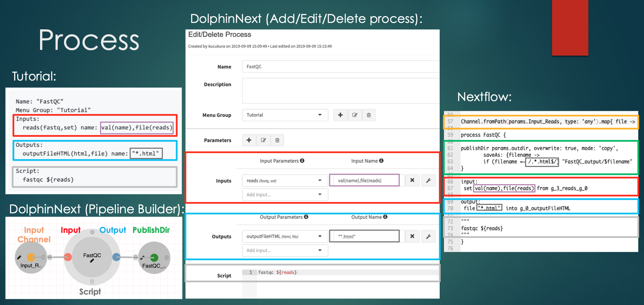Select orange Input_R channel connector
644x305 pixels.
pos(31,257)
